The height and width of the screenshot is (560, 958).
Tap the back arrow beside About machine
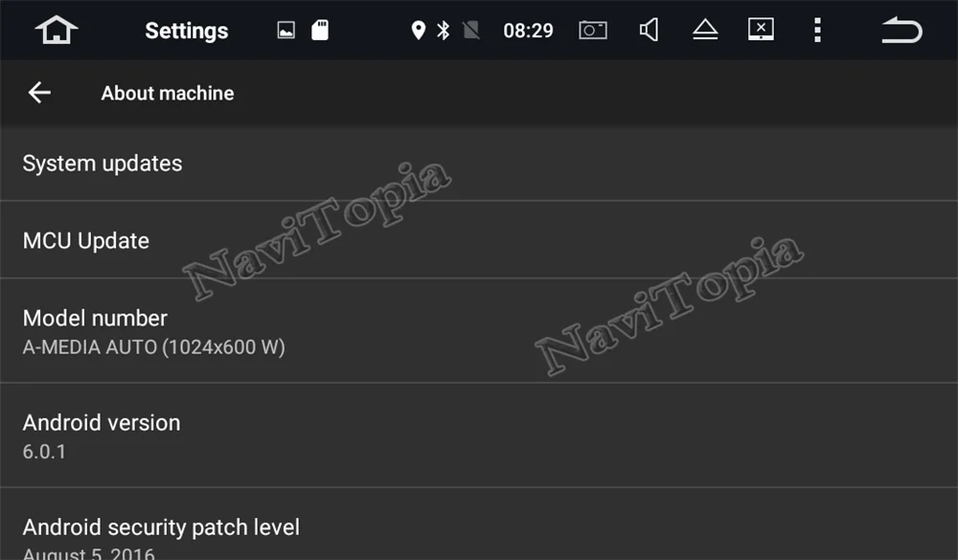coord(39,93)
